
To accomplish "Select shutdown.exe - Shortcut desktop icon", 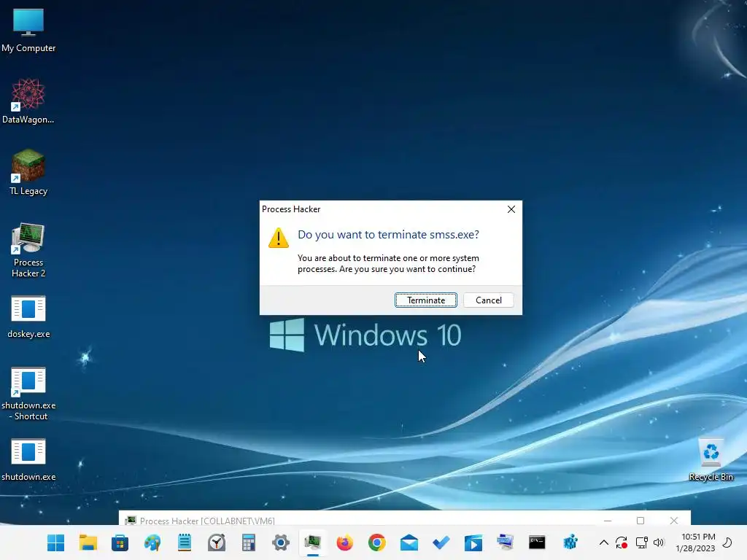I will (x=28, y=394).
